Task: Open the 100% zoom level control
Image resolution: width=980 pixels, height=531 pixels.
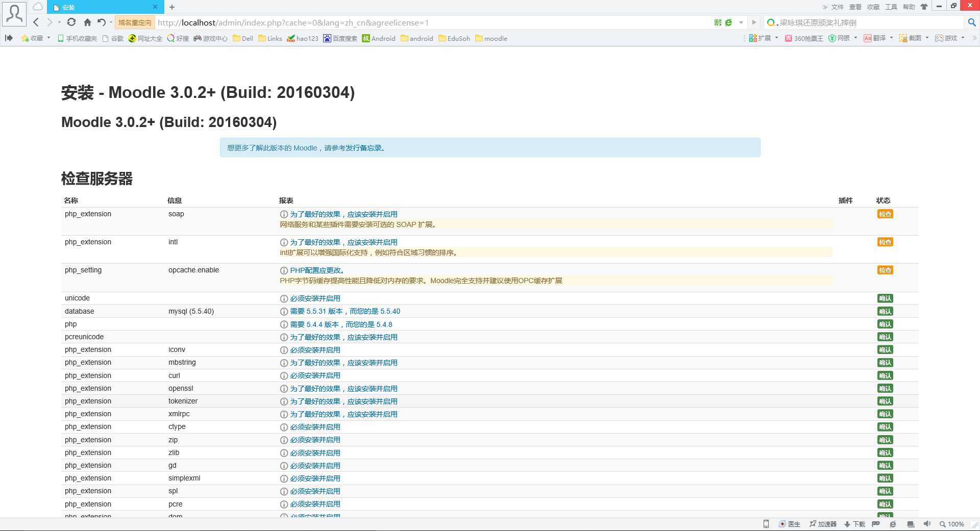Action: pos(951,524)
